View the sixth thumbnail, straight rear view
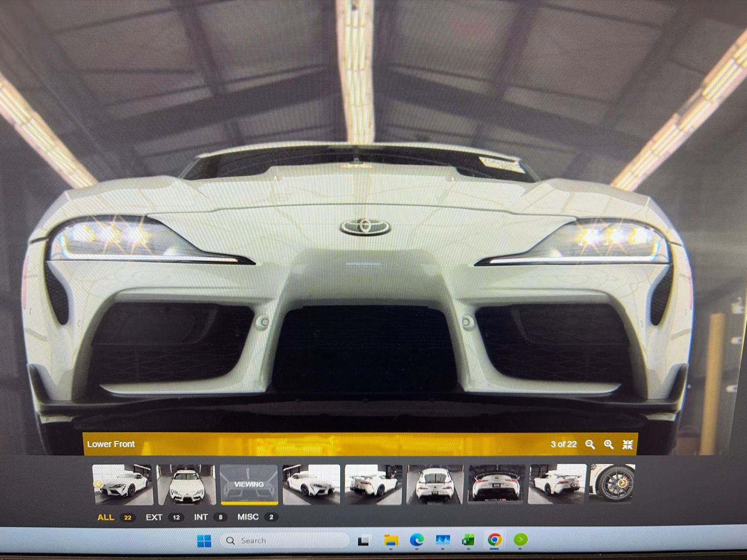The width and height of the screenshot is (747, 560). (x=435, y=485)
